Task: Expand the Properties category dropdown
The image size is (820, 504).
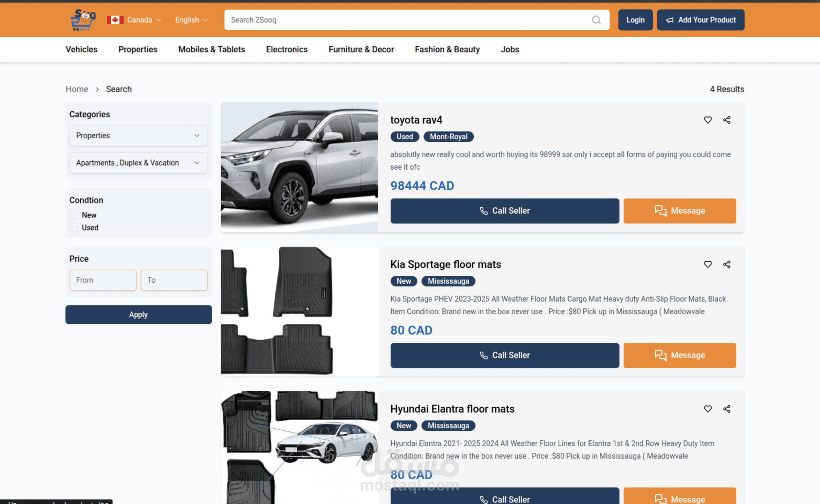Action: (x=138, y=135)
